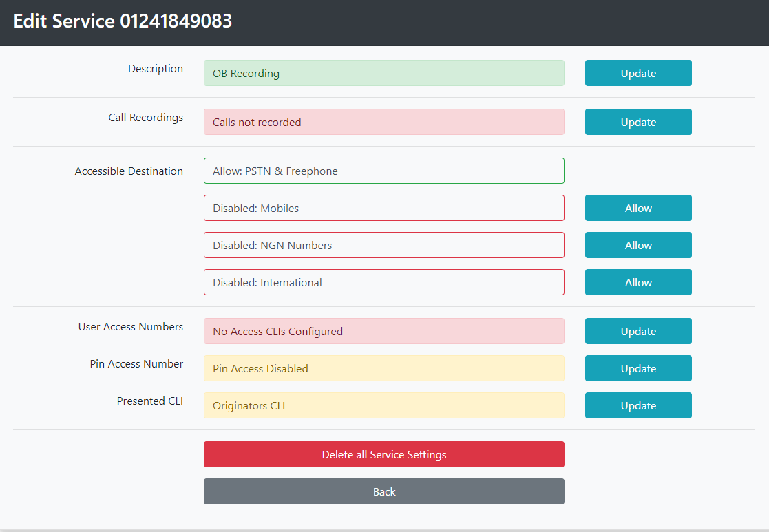Update Presented CLI setting
The image size is (769, 532).
[x=638, y=406]
